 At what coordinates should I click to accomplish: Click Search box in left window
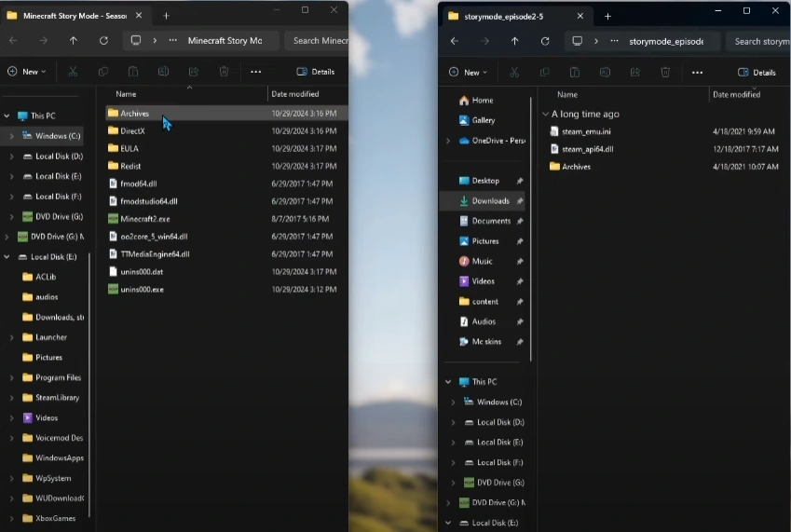tap(317, 40)
